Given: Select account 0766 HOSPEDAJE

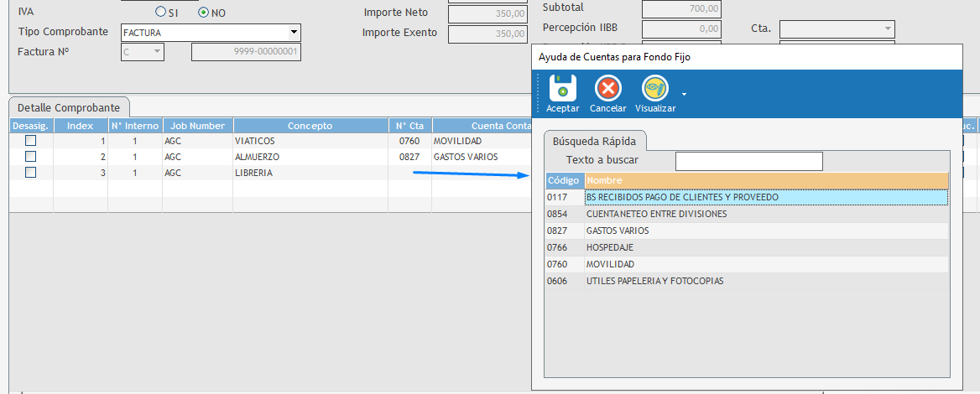Looking at the screenshot, I should click(x=610, y=247).
